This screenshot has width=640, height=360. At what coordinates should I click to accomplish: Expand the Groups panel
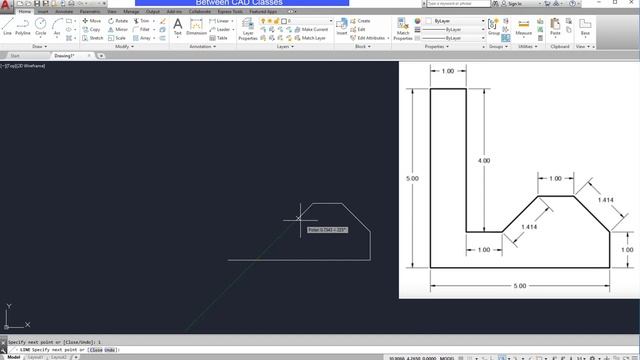[498, 47]
